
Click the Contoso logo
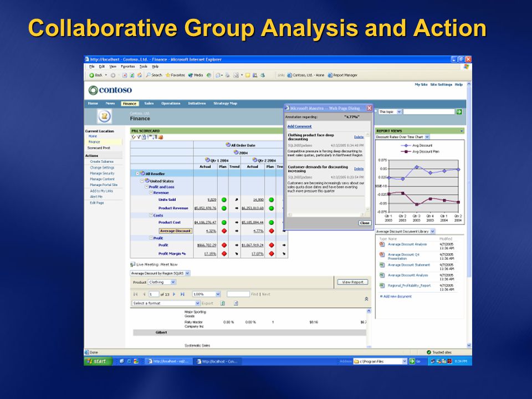point(110,90)
